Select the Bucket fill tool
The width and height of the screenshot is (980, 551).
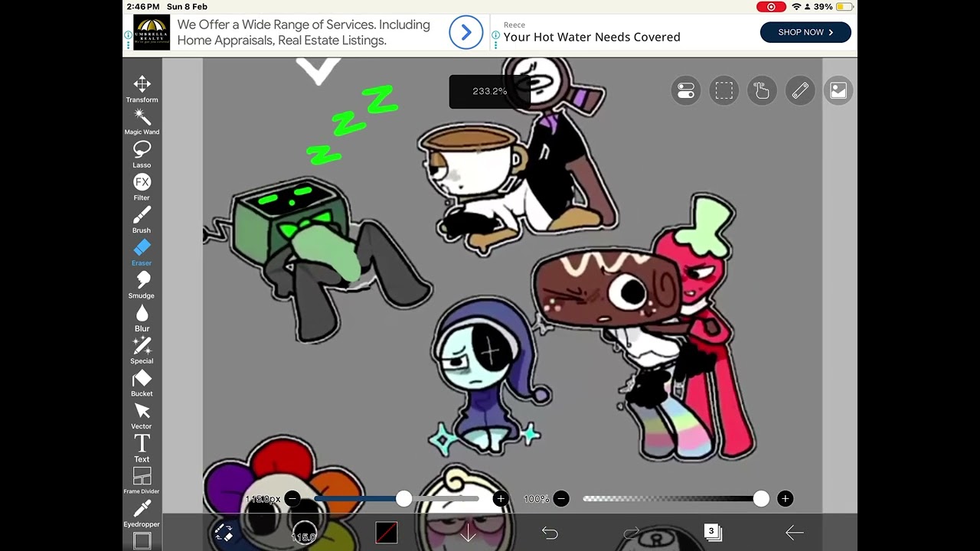tap(142, 383)
